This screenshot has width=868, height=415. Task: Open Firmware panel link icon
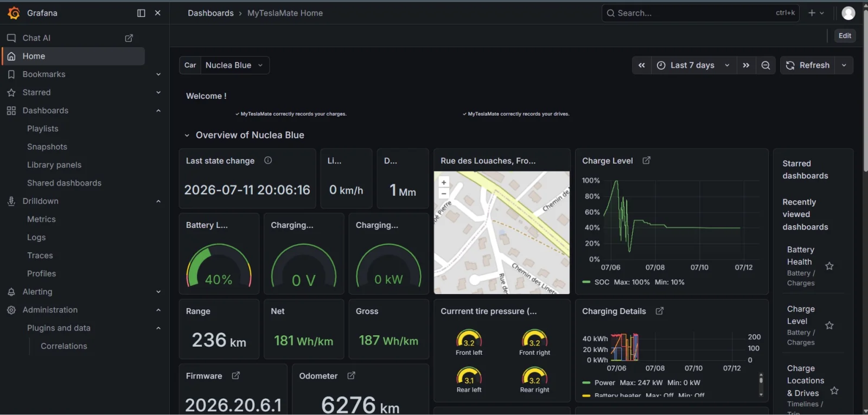point(235,375)
